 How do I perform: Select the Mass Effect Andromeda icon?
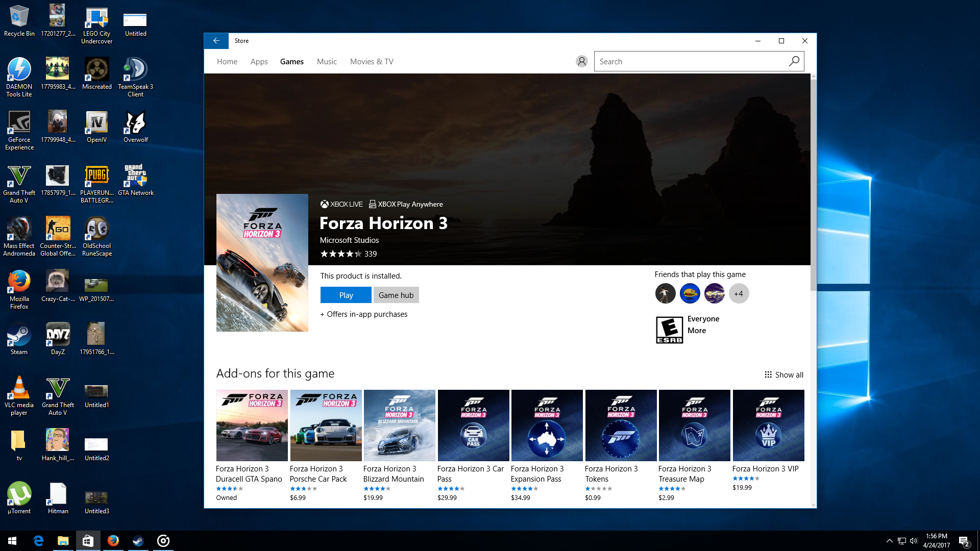click(19, 236)
